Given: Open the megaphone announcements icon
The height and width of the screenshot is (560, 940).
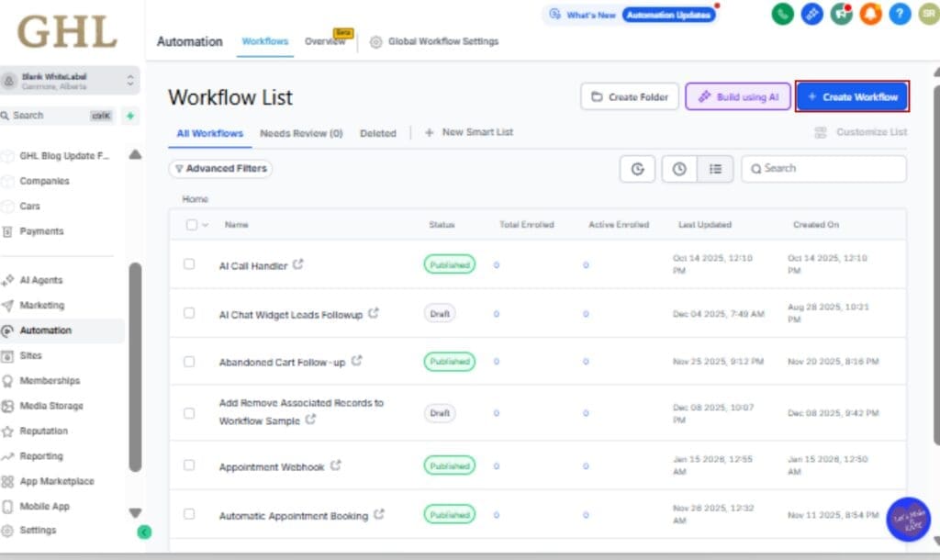Looking at the screenshot, I should point(841,15).
